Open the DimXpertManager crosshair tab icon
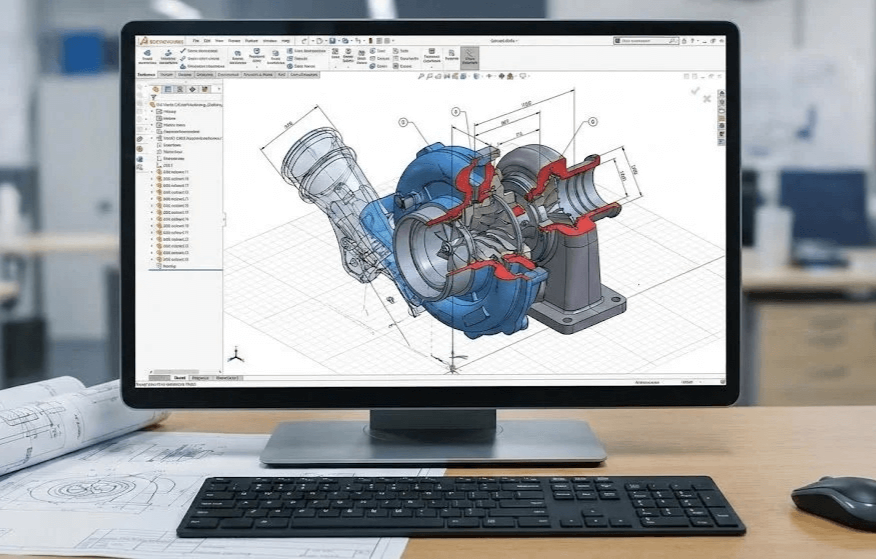 point(192,89)
